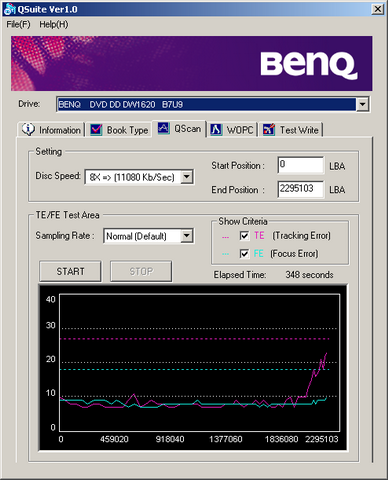388x480 pixels.
Task: Expand the Drive selection dropdown
Action: tap(362, 104)
